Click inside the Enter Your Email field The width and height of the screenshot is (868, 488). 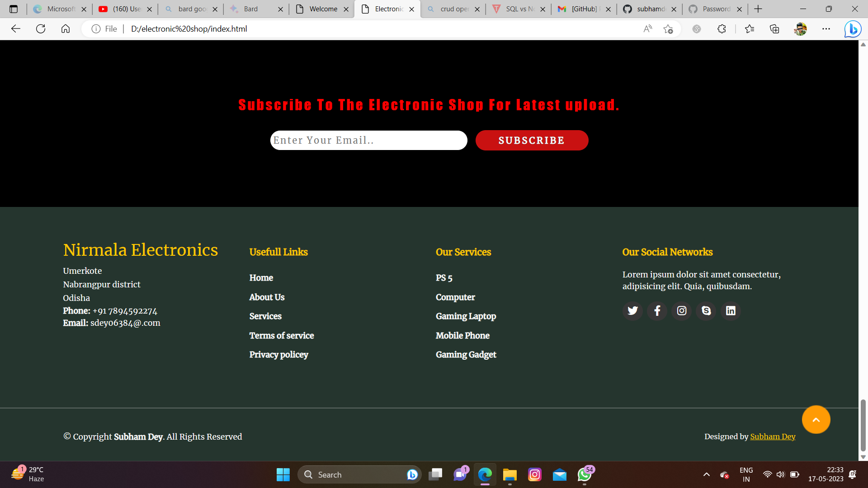click(x=368, y=140)
